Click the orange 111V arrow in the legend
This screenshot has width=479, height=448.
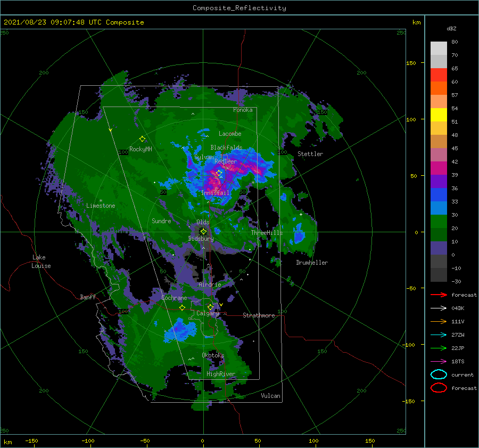tap(439, 321)
